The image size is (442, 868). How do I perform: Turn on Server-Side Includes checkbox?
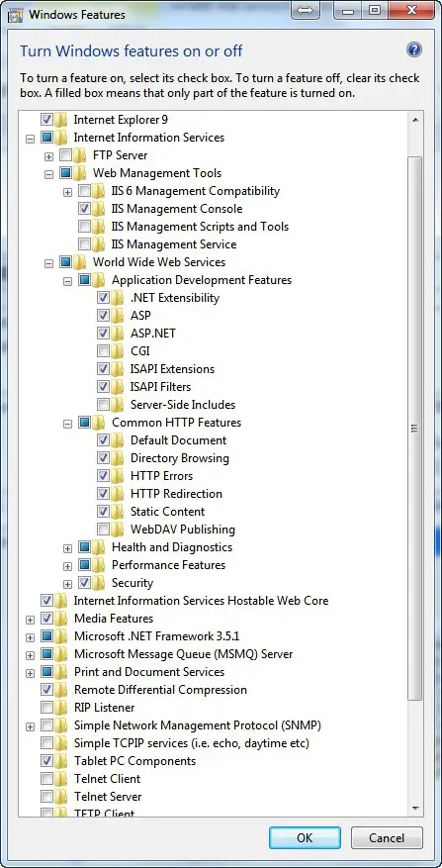click(x=104, y=404)
